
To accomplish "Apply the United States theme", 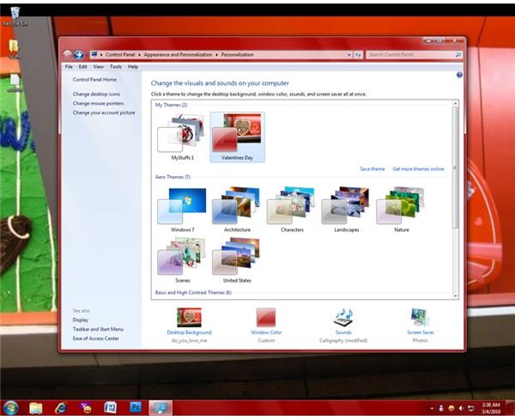I will point(237,260).
